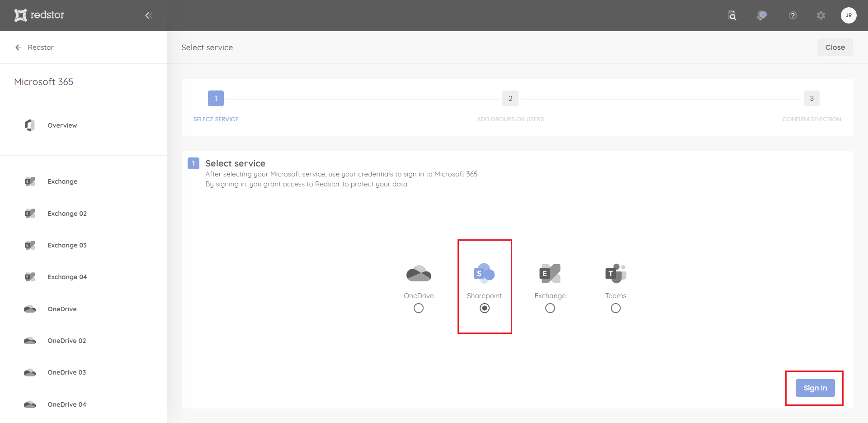Image resolution: width=868 pixels, height=423 pixels.
Task: Close the Select service wizard
Action: click(835, 48)
